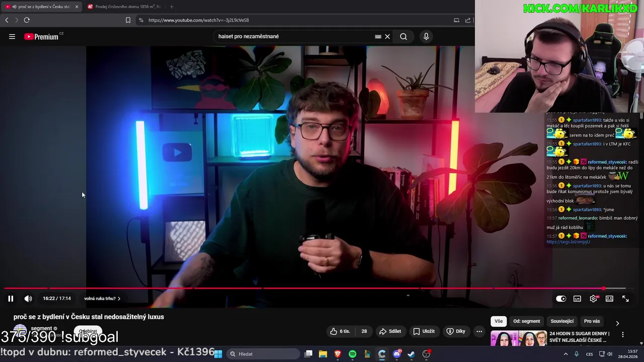This screenshot has height=362, width=644.
Task: Click the Odebírat subscribe button
Action: (88, 331)
